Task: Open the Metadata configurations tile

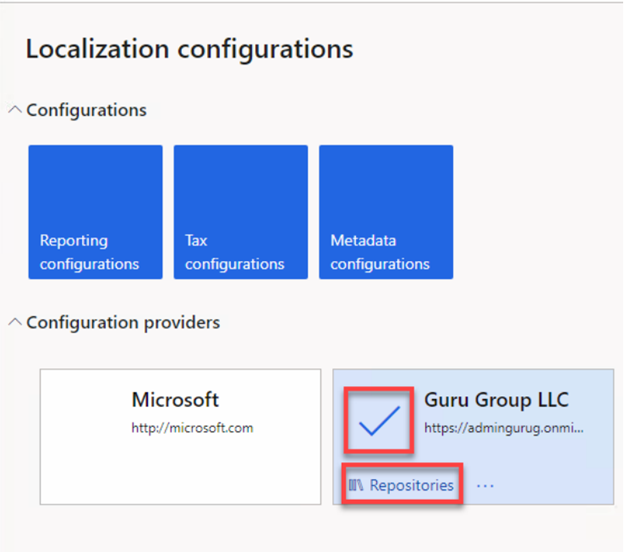Action: [x=386, y=212]
